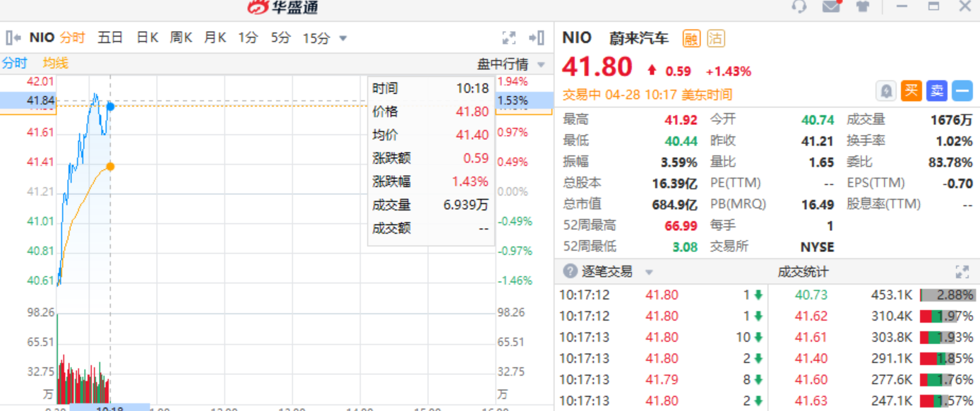Click the 最低 value 40.44
Image resolution: width=980 pixels, height=411 pixels.
coord(681,141)
